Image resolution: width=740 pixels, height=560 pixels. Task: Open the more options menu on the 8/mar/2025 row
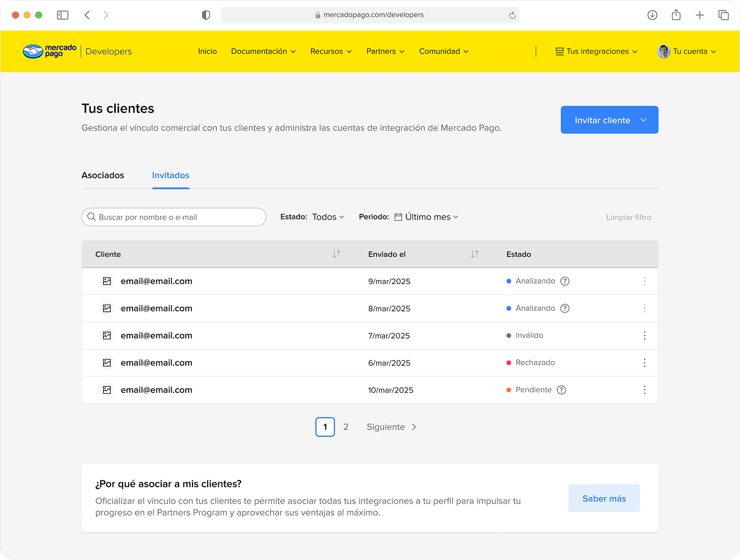click(x=645, y=309)
